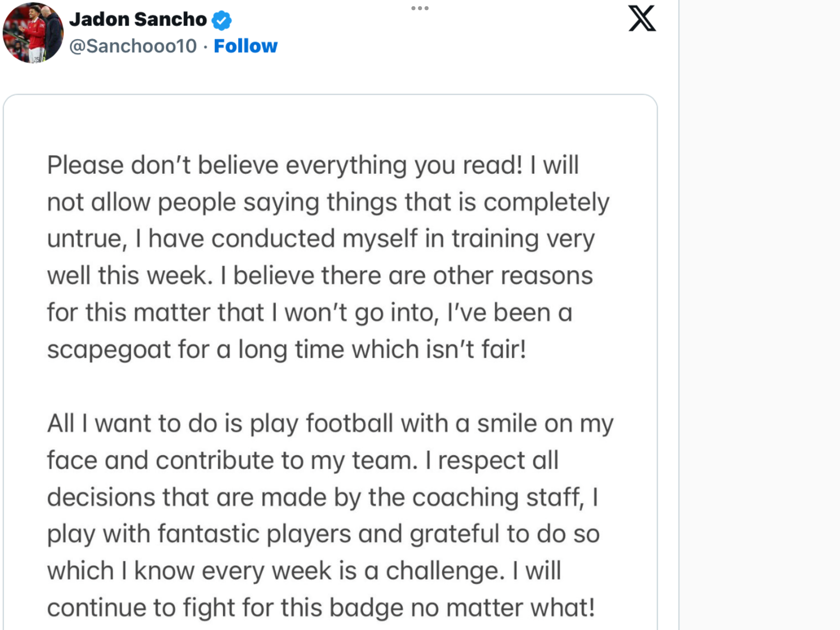Click the line starting 'Please don't believe everything'
Screen dimensions: 840x630
pyautogui.click(x=313, y=165)
